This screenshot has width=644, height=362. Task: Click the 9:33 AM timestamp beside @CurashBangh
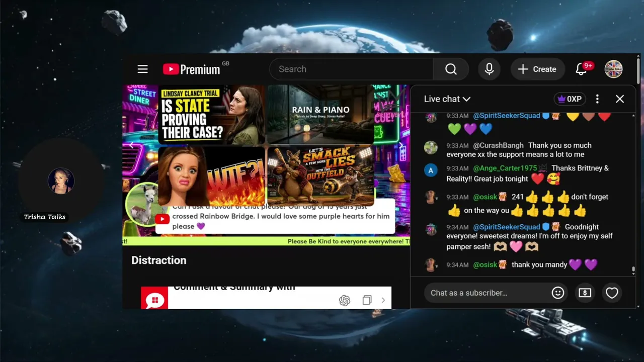click(457, 145)
